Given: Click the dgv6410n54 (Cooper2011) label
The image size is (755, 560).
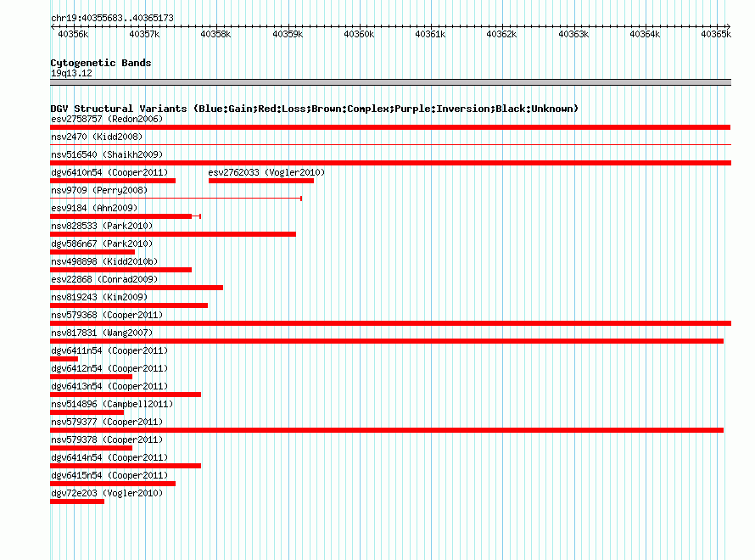Looking at the screenshot, I should click(x=109, y=172).
